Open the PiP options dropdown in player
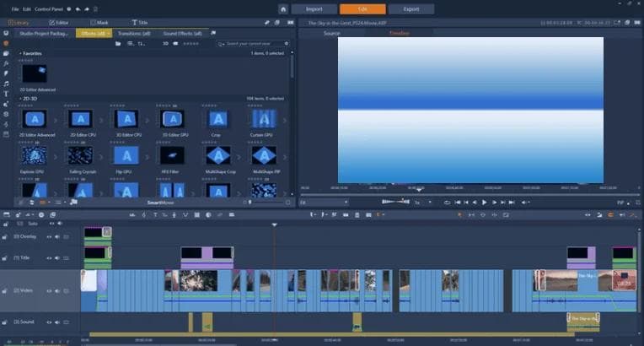The width and height of the screenshot is (644, 346). (628, 203)
